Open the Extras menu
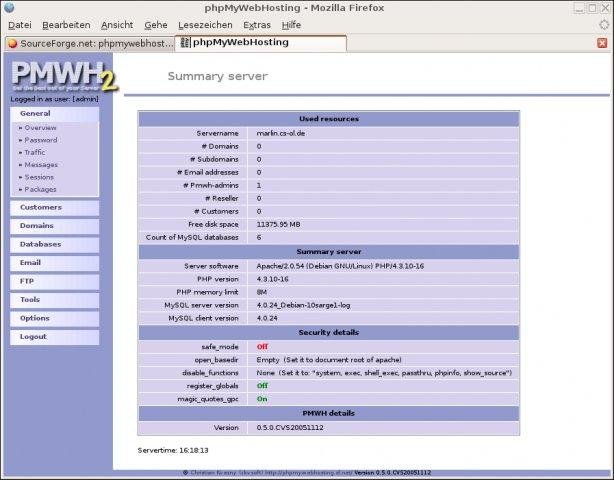The width and height of the screenshot is (614, 480). click(256, 25)
